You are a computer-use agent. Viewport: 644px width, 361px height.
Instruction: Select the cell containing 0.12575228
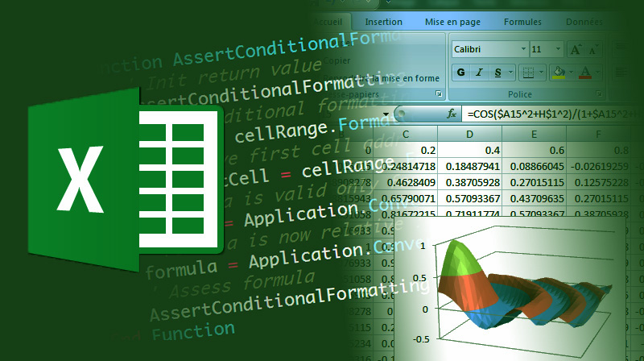tap(598, 182)
